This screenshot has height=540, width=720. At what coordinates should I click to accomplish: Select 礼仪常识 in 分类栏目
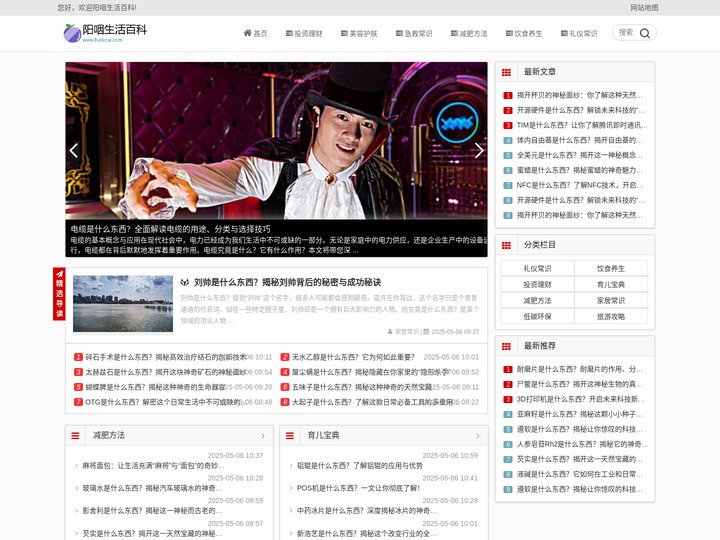pos(537,269)
